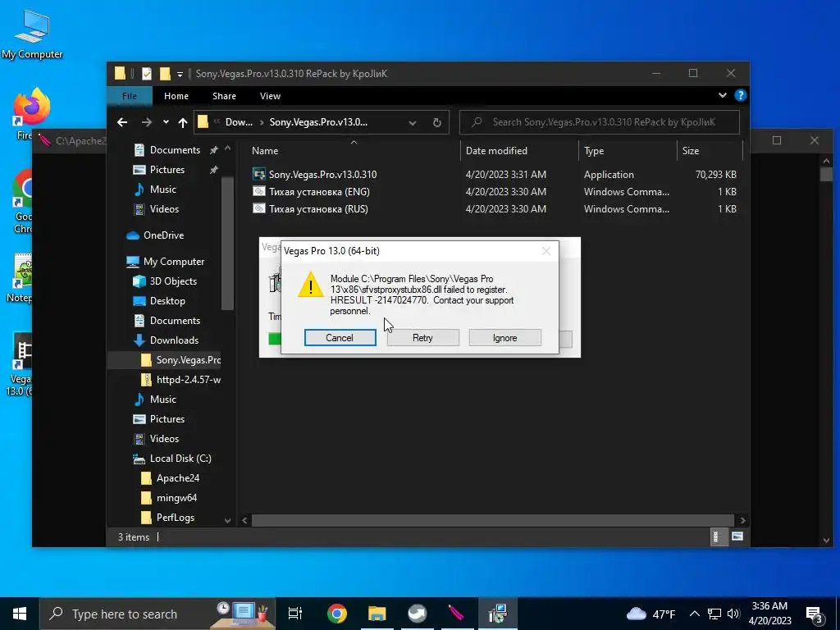Open pinned Pictures in Quick access
Screen dimensions: 840x630
click(167, 170)
